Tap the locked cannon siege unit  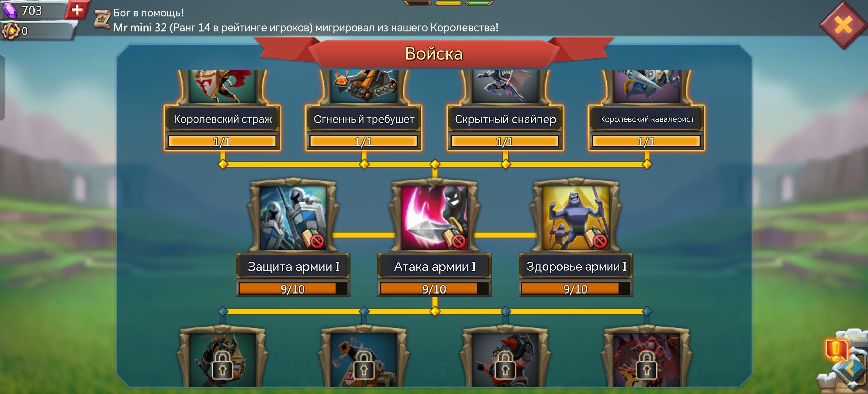(364, 359)
